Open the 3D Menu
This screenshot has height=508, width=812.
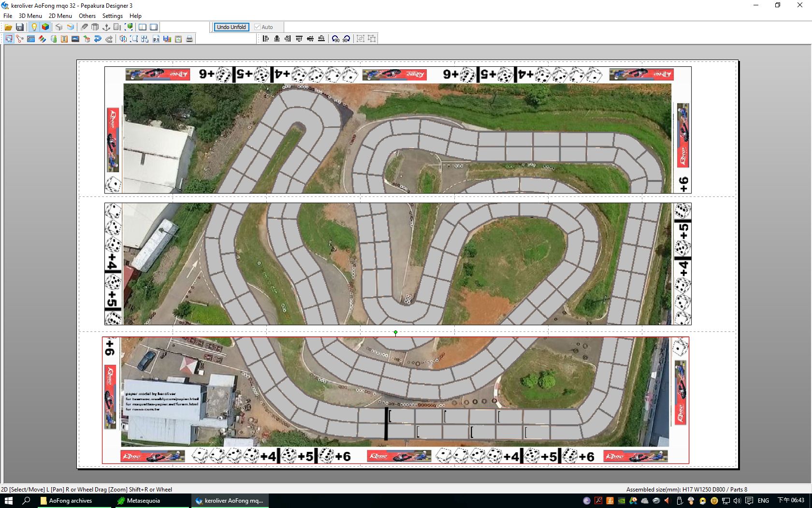(x=30, y=16)
